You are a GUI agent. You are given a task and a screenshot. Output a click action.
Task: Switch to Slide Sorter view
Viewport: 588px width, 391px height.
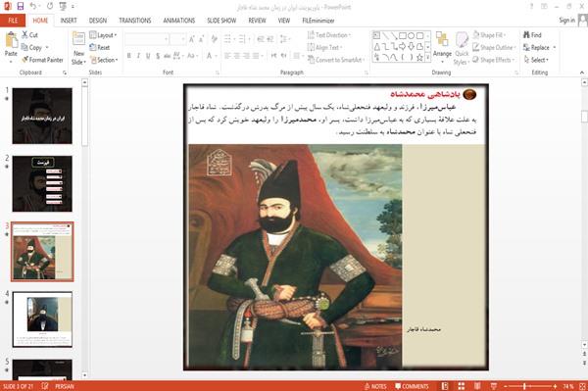pos(462,386)
